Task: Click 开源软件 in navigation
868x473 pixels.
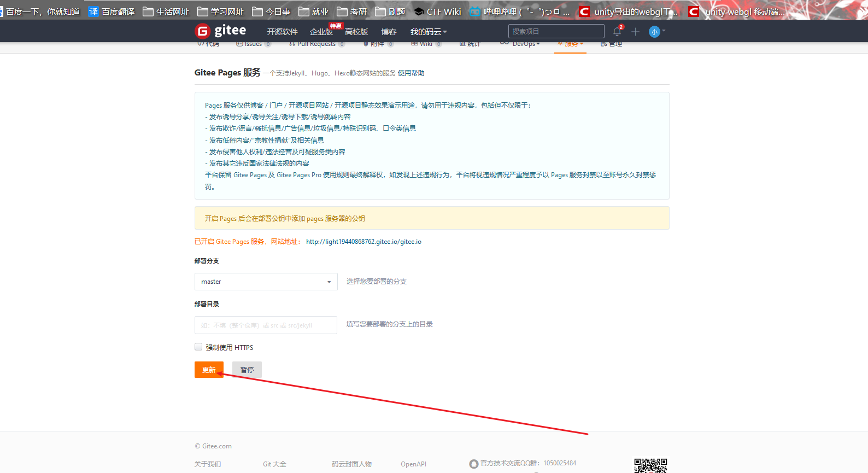Action: [282, 32]
